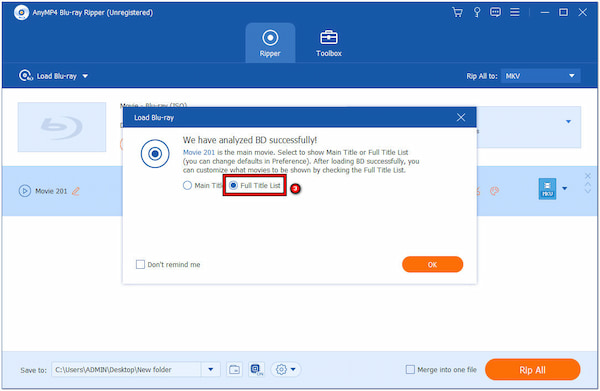Expand the Save to path dropdown
The image size is (600, 391).
click(210, 370)
